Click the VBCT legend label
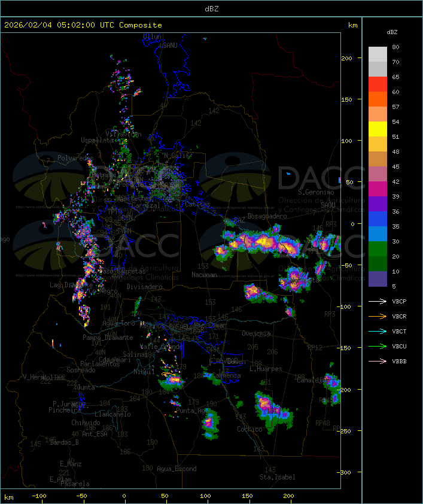The height and width of the screenshot is (504, 423). (x=399, y=331)
